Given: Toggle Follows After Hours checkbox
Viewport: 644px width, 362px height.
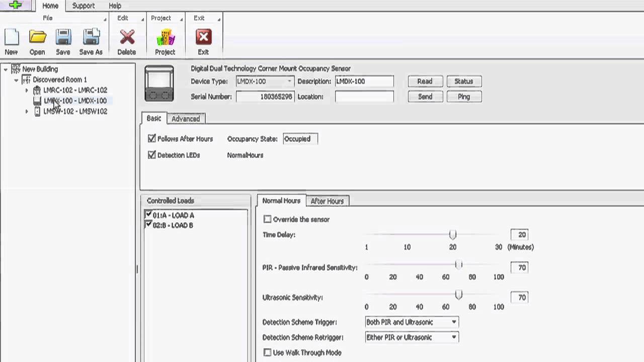Looking at the screenshot, I should [151, 139].
